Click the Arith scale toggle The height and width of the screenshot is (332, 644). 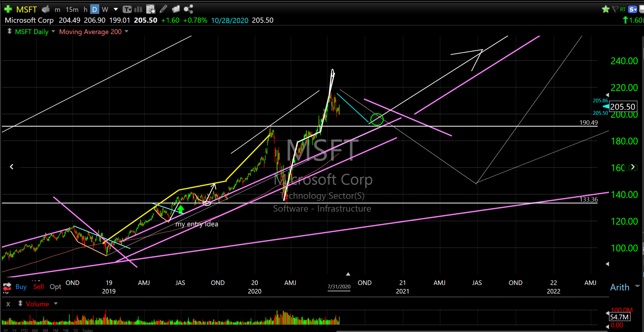(x=619, y=287)
